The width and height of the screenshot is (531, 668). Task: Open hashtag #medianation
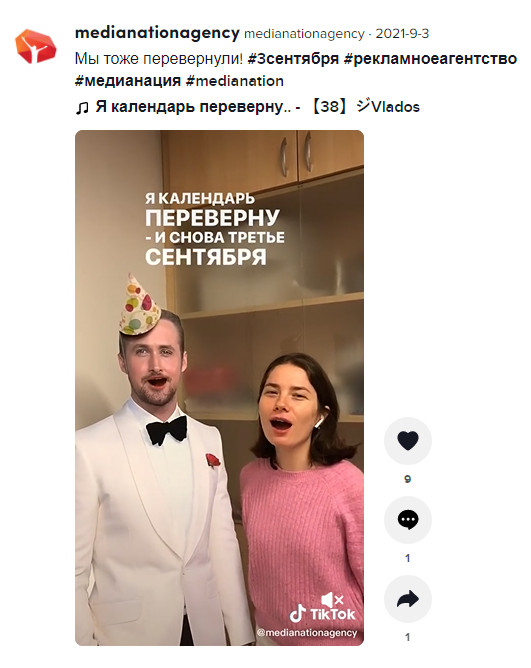pyautogui.click(x=234, y=81)
